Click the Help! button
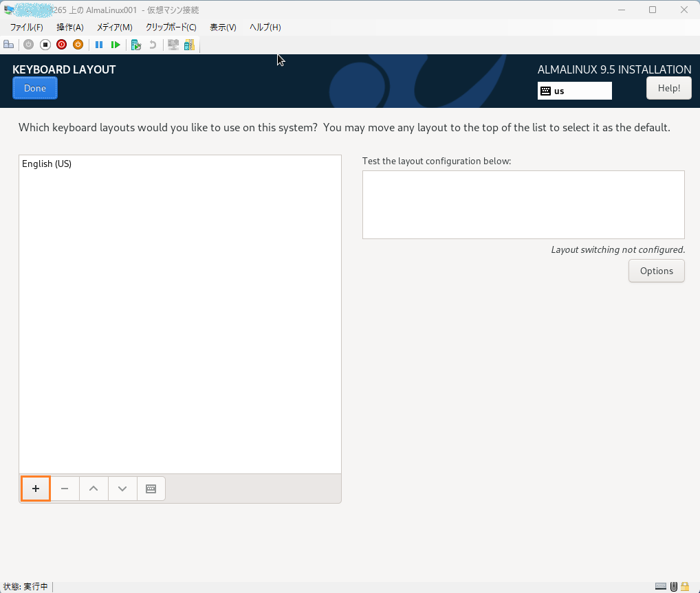Image resolution: width=700 pixels, height=593 pixels. tap(669, 88)
